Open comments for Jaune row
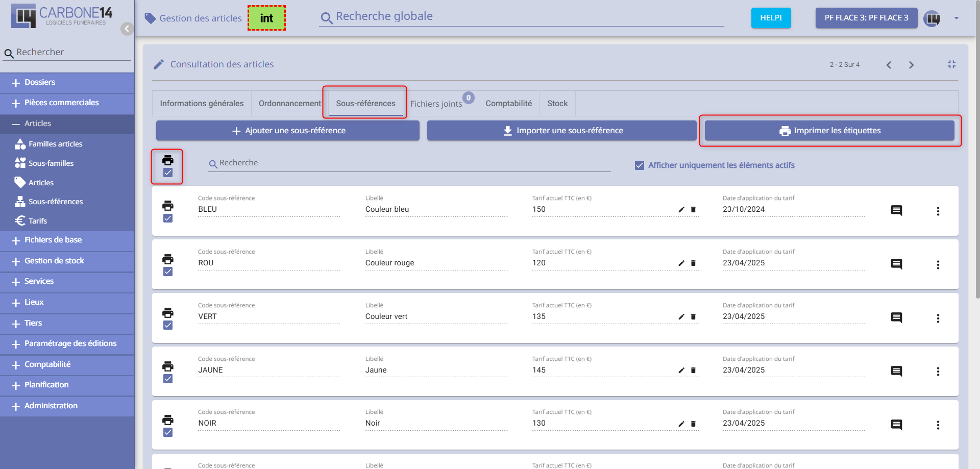Image resolution: width=980 pixels, height=469 pixels. click(896, 371)
